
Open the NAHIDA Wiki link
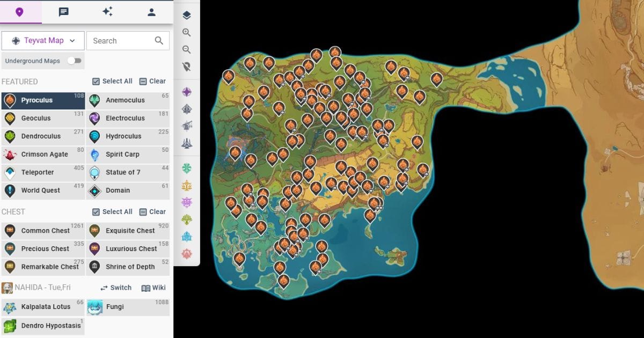(x=154, y=288)
